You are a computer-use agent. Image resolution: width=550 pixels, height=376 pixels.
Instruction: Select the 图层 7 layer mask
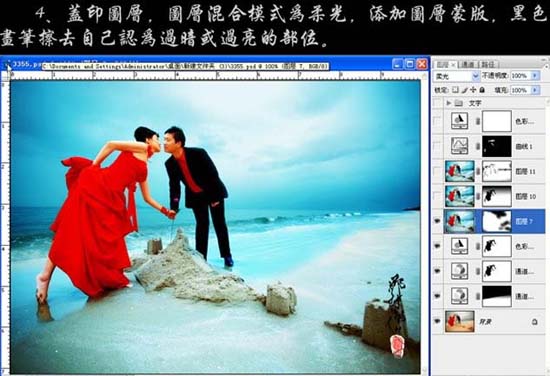(497, 221)
